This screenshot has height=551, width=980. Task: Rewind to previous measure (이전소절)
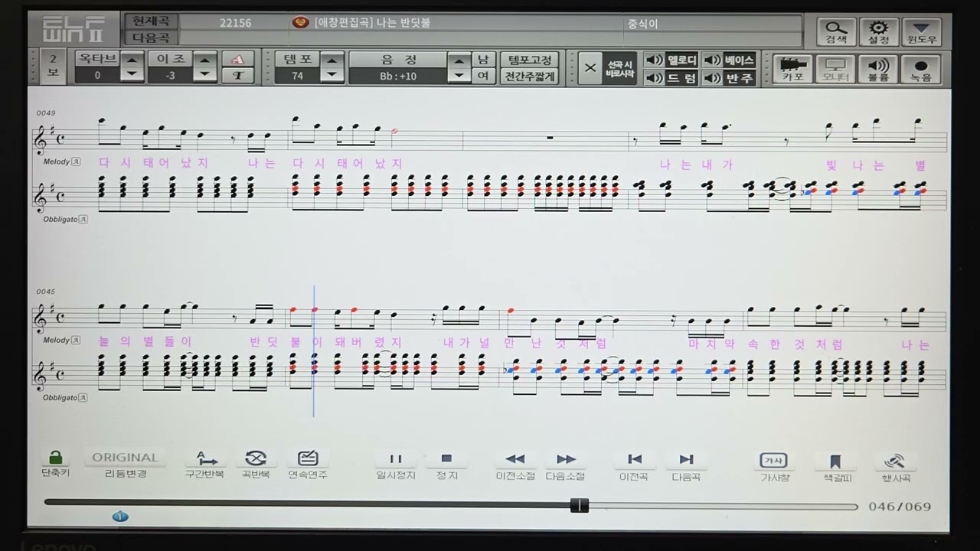point(515,465)
